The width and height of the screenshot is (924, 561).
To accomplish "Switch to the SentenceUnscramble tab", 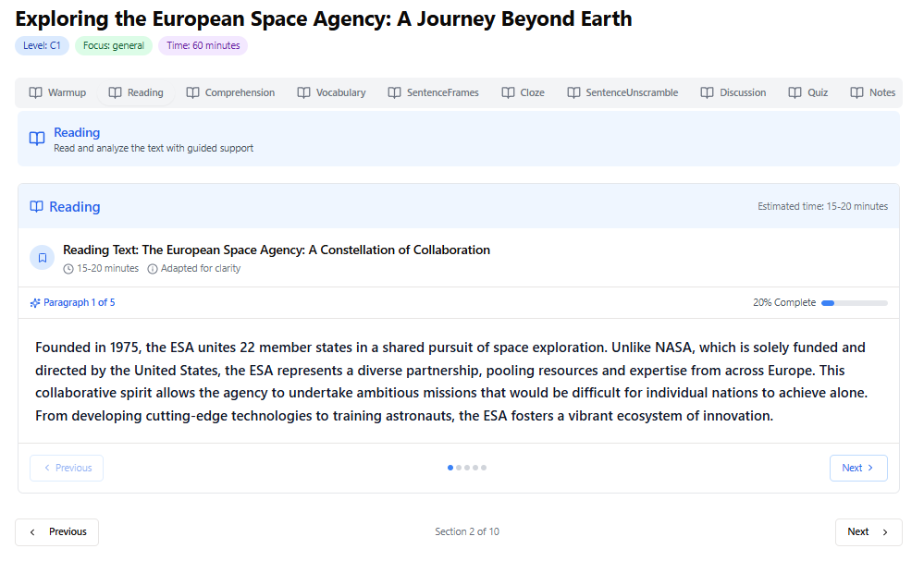I will [622, 92].
